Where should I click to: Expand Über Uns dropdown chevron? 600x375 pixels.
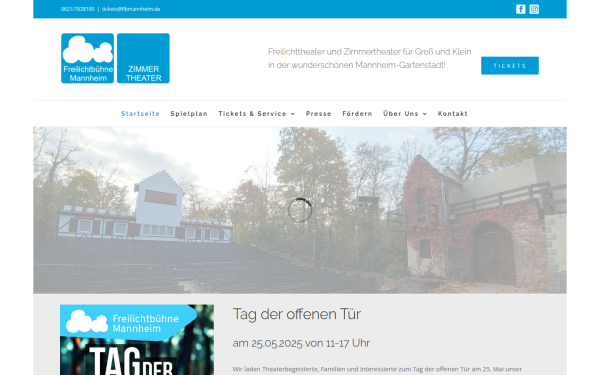425,114
